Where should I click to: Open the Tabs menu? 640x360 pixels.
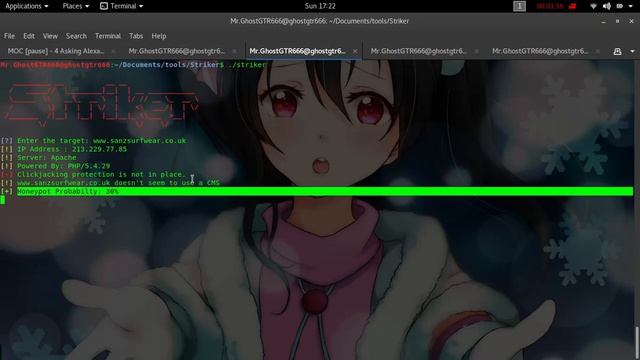(x=136, y=36)
